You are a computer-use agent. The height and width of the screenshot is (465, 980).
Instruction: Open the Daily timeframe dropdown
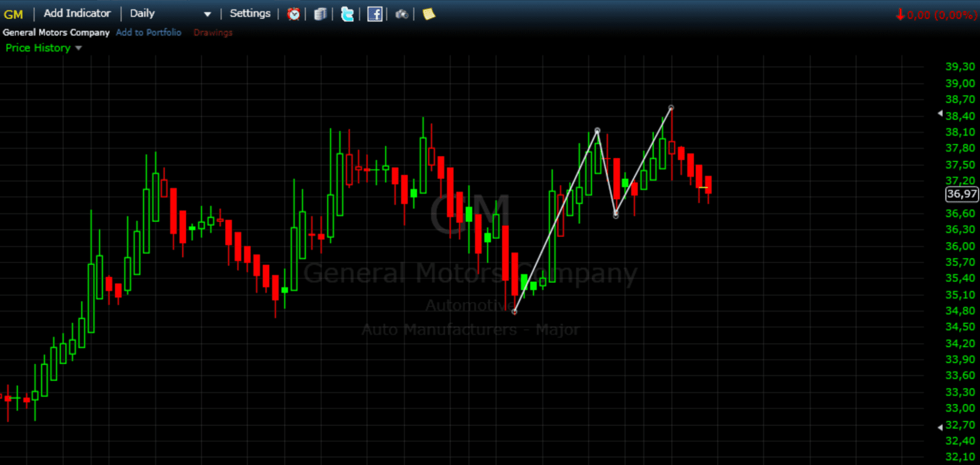(x=170, y=13)
